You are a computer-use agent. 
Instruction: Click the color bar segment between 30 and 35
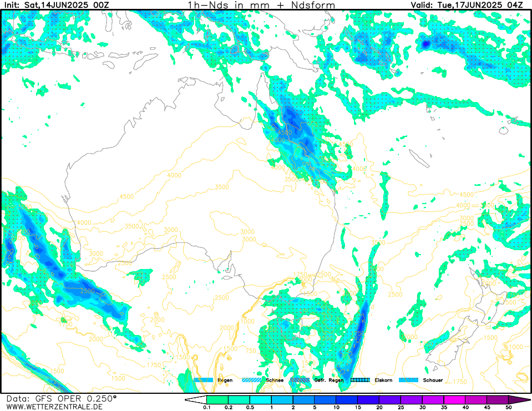point(433,400)
